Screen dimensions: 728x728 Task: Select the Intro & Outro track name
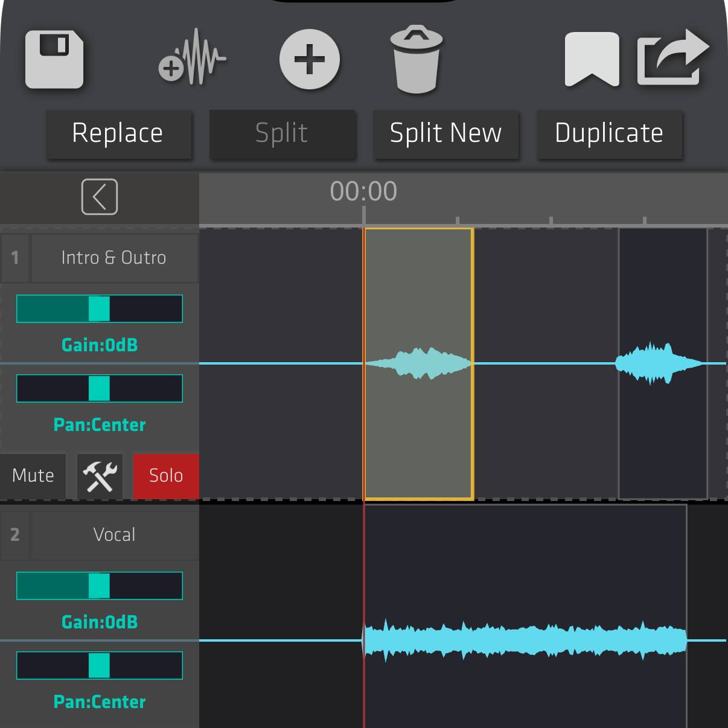(114, 258)
